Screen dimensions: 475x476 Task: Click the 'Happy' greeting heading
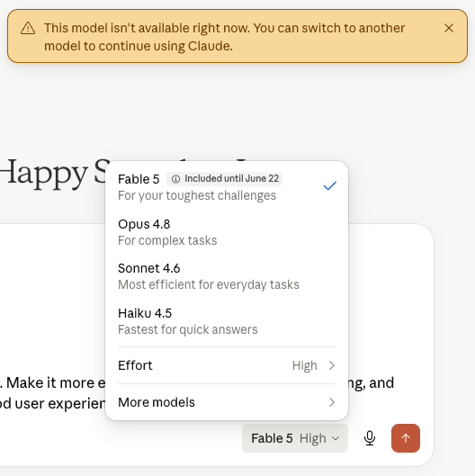(x=43, y=175)
